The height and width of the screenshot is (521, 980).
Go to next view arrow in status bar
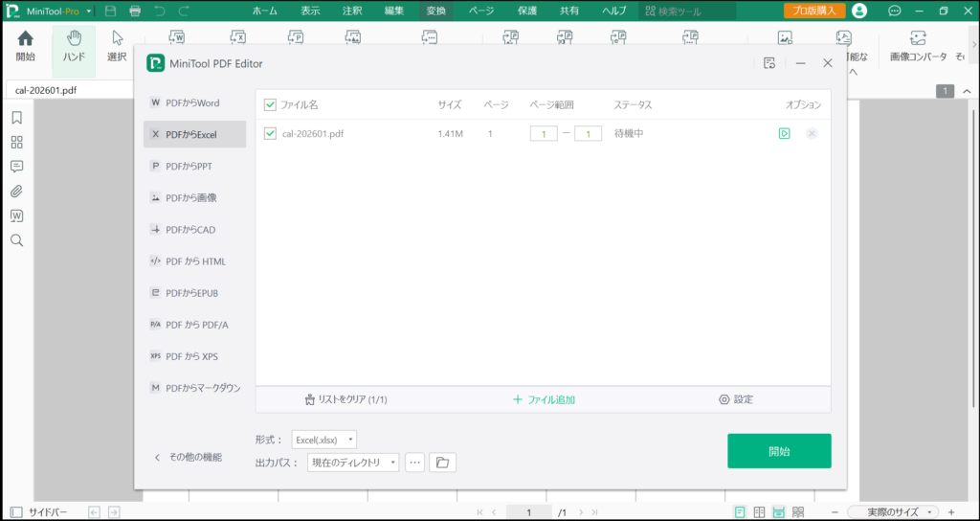click(114, 511)
